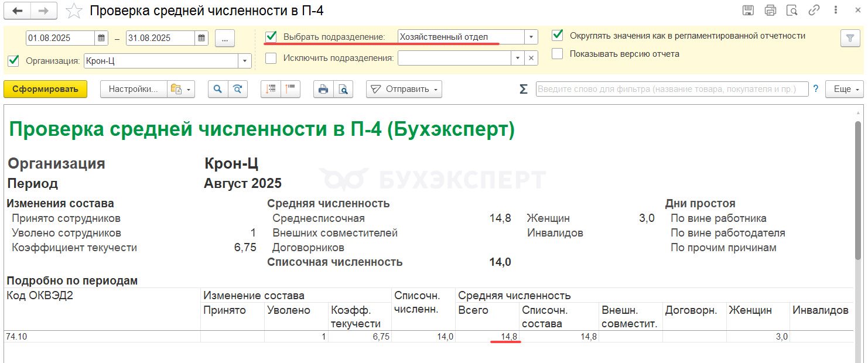The width and height of the screenshot is (868, 363).
Task: Click the Август 2025 period value
Action: click(243, 183)
